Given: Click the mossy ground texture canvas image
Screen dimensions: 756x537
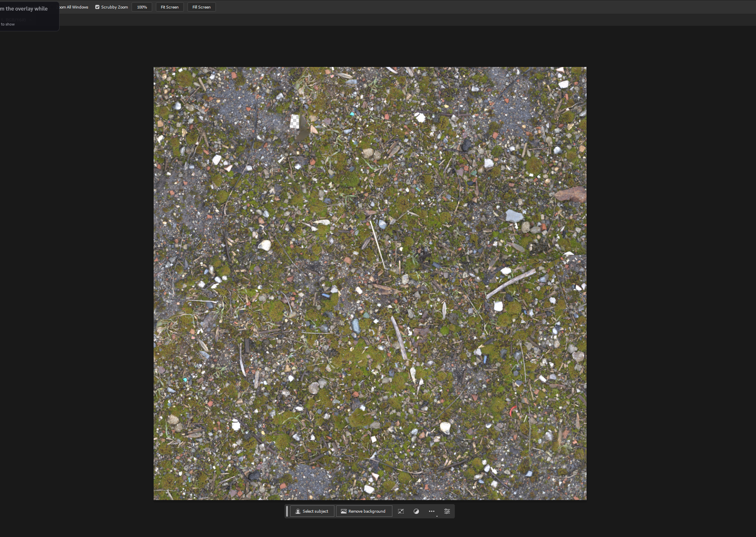Looking at the screenshot, I should pos(370,283).
